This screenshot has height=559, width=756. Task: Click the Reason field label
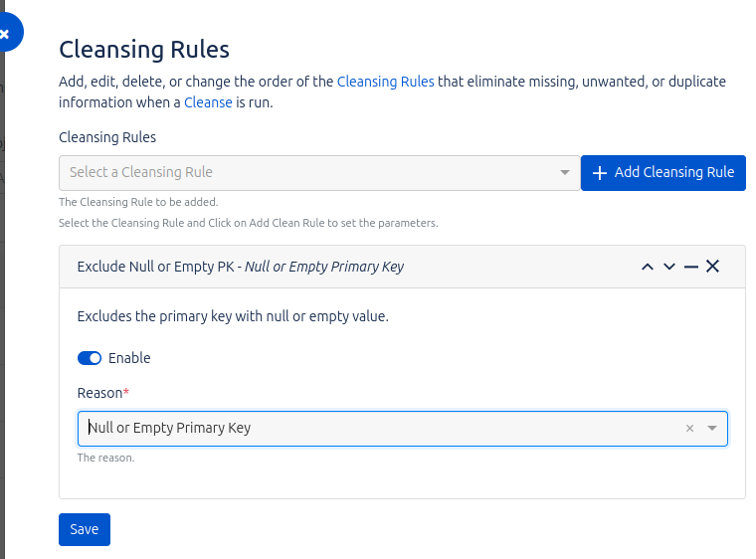click(x=99, y=393)
